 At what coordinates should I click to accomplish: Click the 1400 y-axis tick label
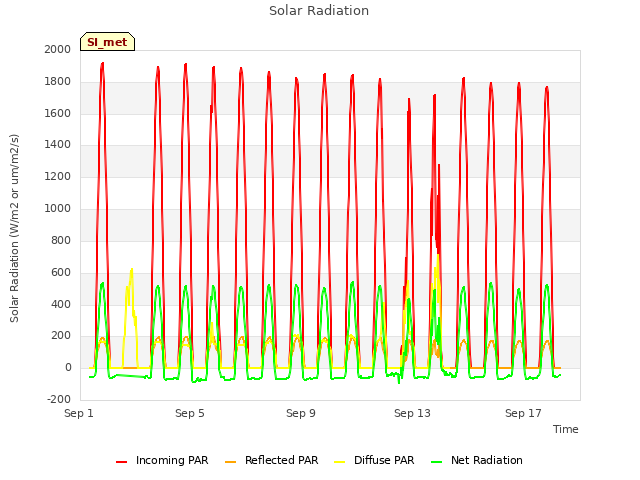[58, 144]
